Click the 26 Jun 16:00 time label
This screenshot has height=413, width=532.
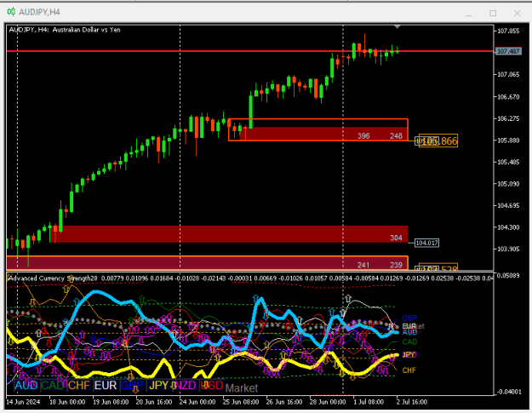(284, 402)
